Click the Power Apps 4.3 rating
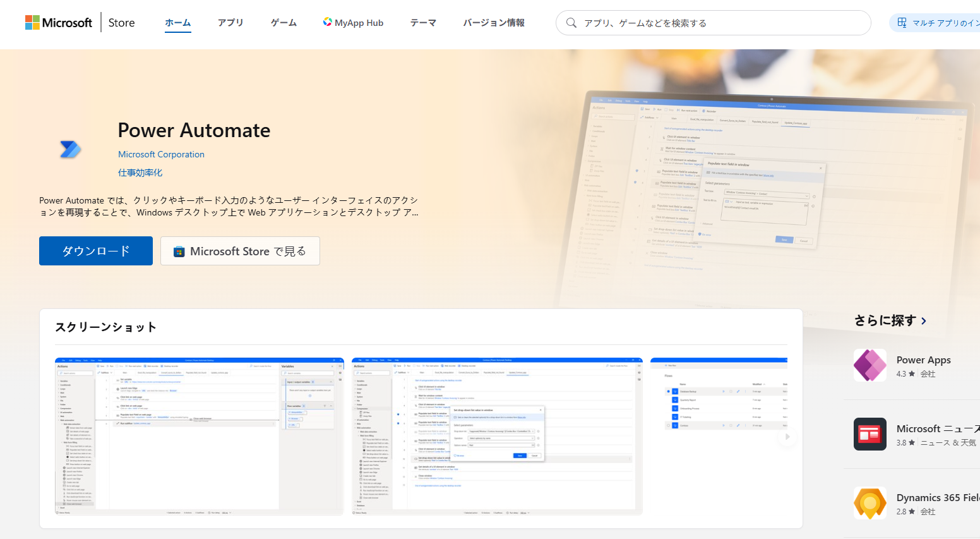 905,374
